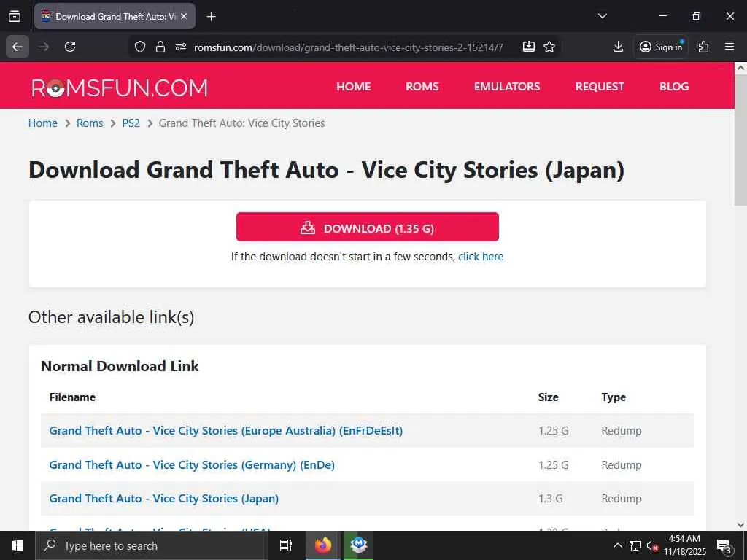
Task: Click the red DOWNLOAD (1.35 G) button
Action: click(368, 227)
